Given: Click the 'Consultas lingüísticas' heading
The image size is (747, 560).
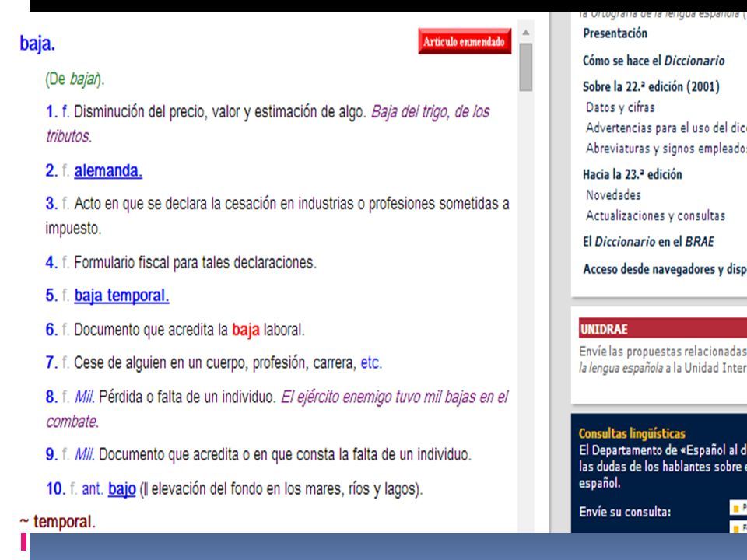Looking at the screenshot, I should point(632,433).
